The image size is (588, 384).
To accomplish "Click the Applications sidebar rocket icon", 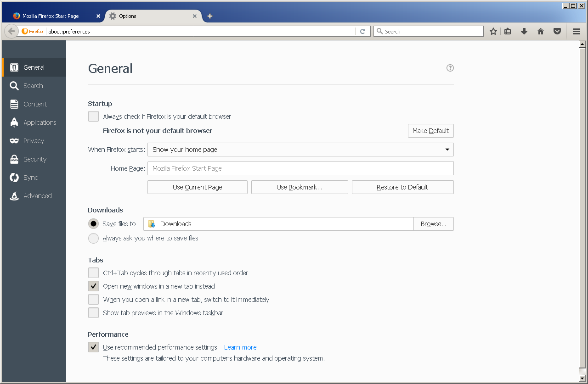I will coord(14,122).
